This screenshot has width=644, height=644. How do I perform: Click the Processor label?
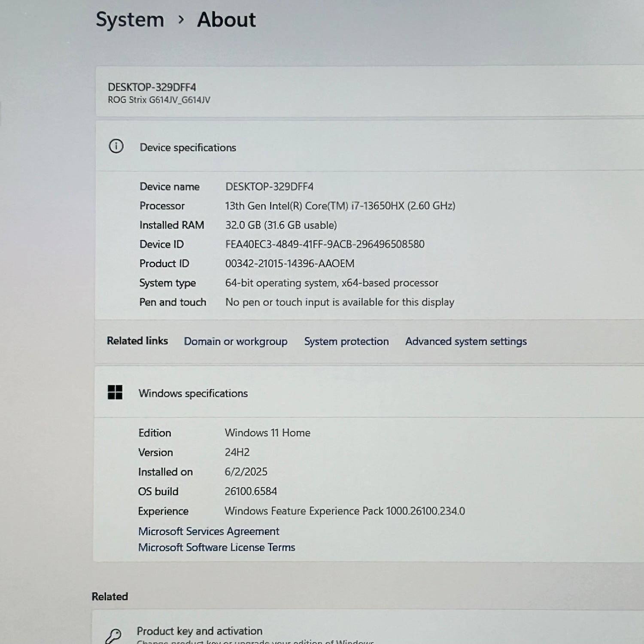(x=162, y=206)
